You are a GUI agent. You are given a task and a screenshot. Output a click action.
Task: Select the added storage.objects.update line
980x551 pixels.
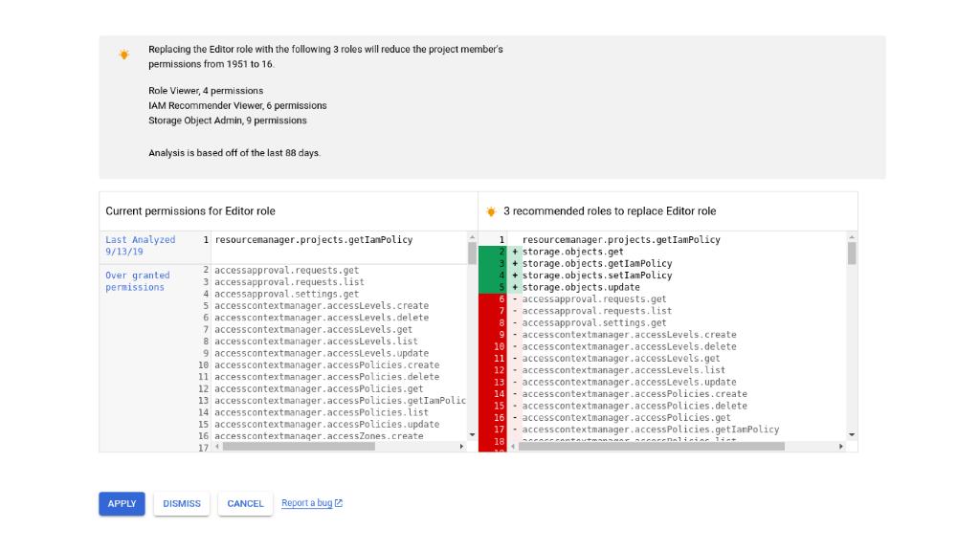[x=581, y=287]
